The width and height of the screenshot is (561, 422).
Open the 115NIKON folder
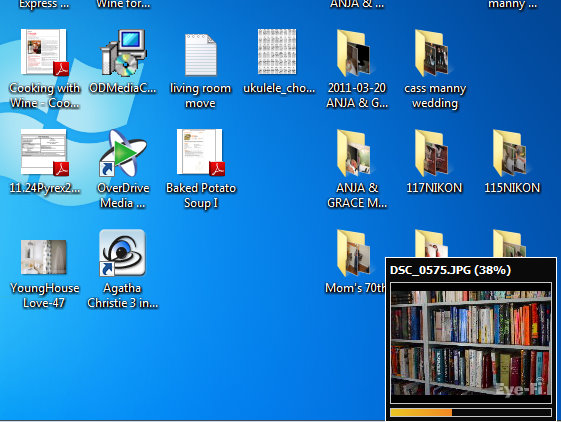coord(510,153)
